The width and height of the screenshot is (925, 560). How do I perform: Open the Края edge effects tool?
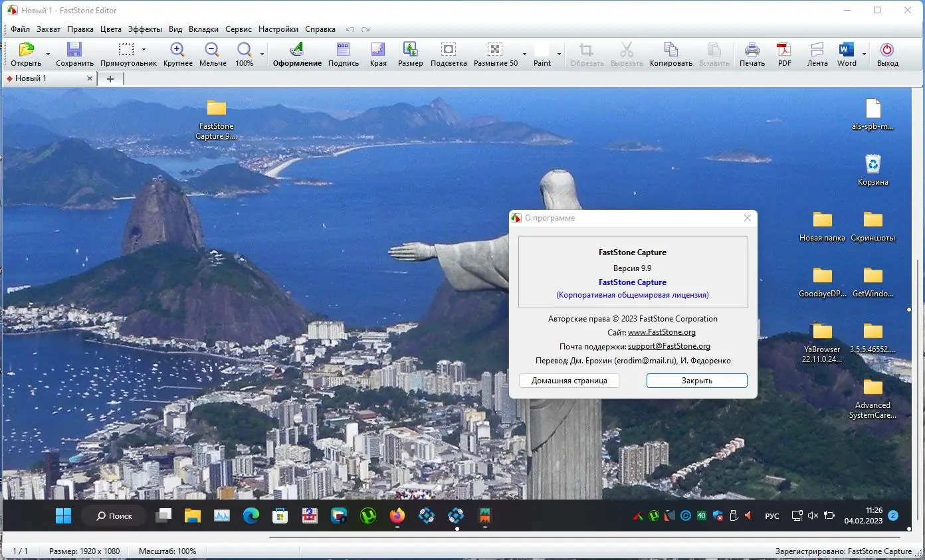378,50
